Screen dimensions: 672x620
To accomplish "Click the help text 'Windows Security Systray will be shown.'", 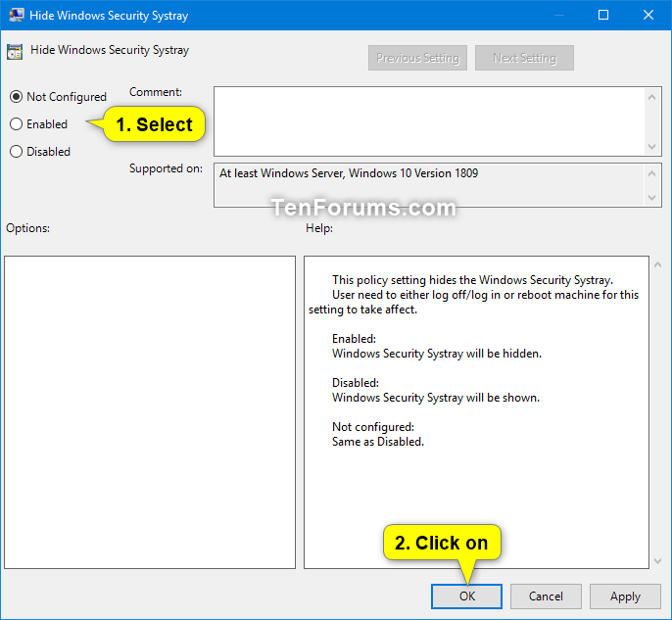I will 436,398.
